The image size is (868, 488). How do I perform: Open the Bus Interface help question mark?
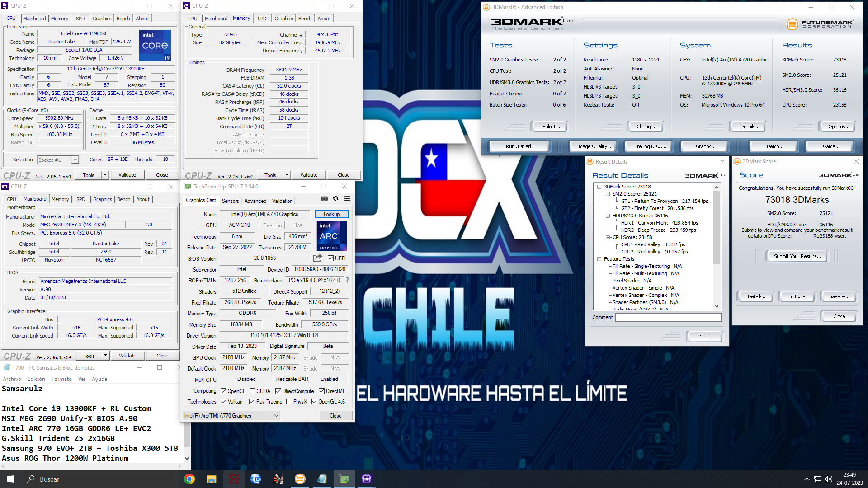(347, 280)
